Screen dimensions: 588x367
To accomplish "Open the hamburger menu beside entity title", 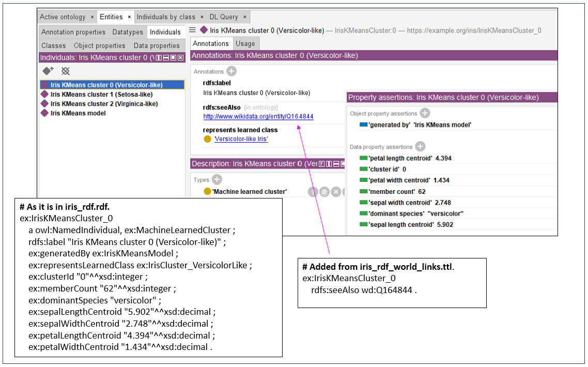I will click(192, 30).
